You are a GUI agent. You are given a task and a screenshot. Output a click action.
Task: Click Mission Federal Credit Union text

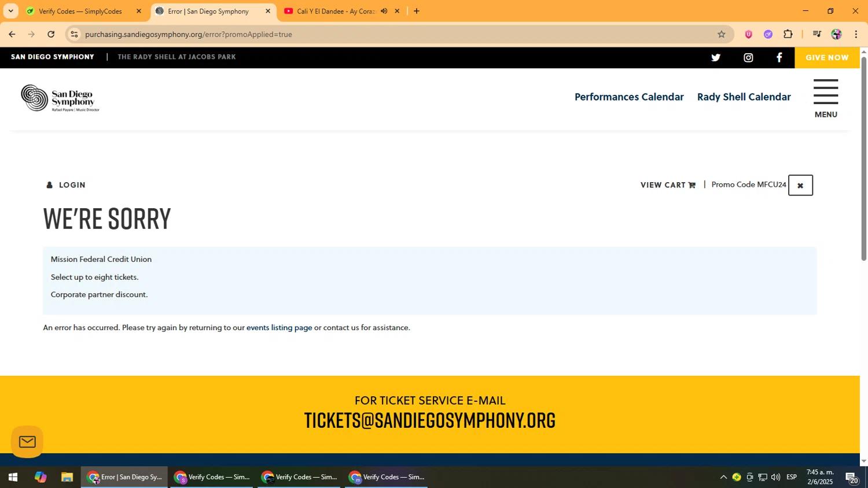[x=101, y=259]
